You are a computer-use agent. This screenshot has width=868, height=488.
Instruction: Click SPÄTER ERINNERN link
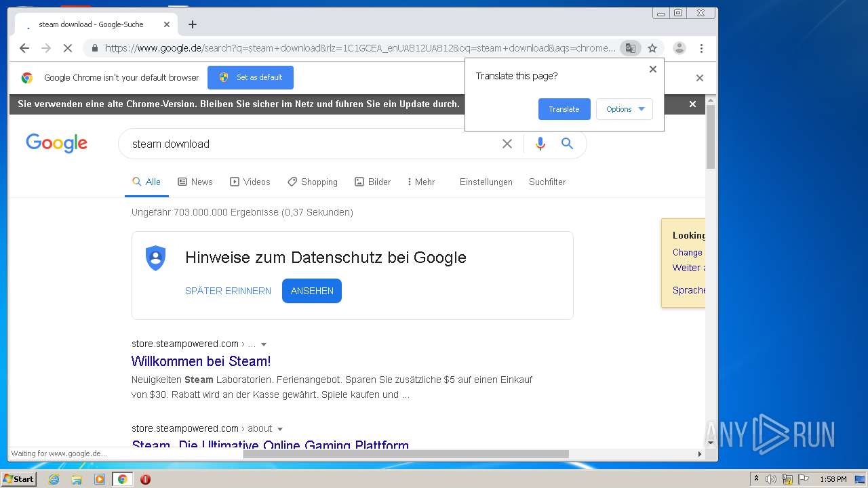(228, 291)
